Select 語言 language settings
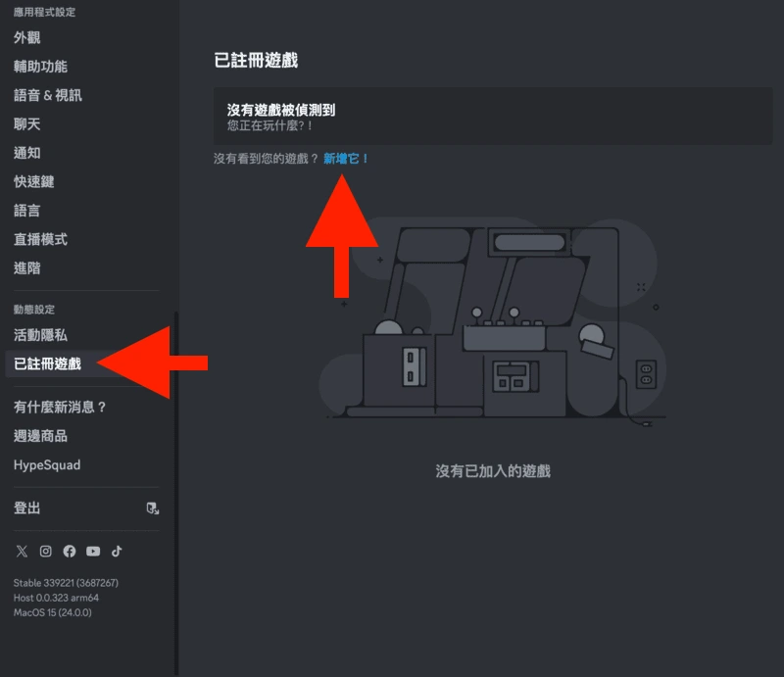This screenshot has width=784, height=677. coord(27,211)
